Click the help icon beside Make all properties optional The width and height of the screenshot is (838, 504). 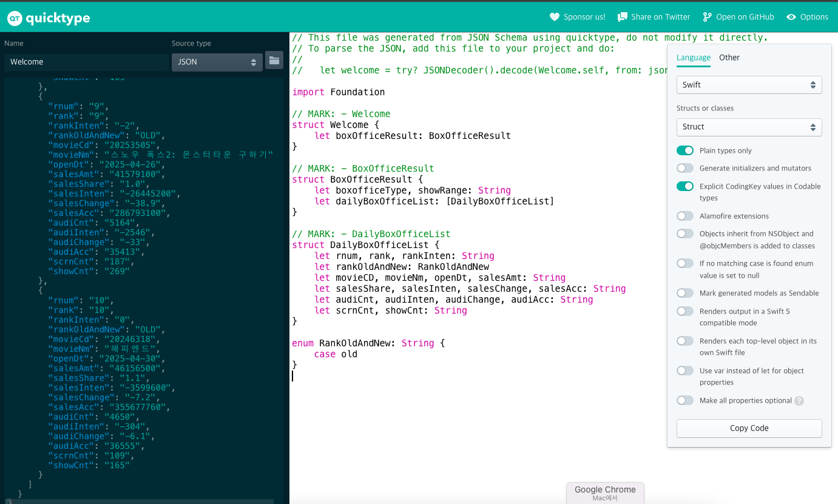pos(799,401)
